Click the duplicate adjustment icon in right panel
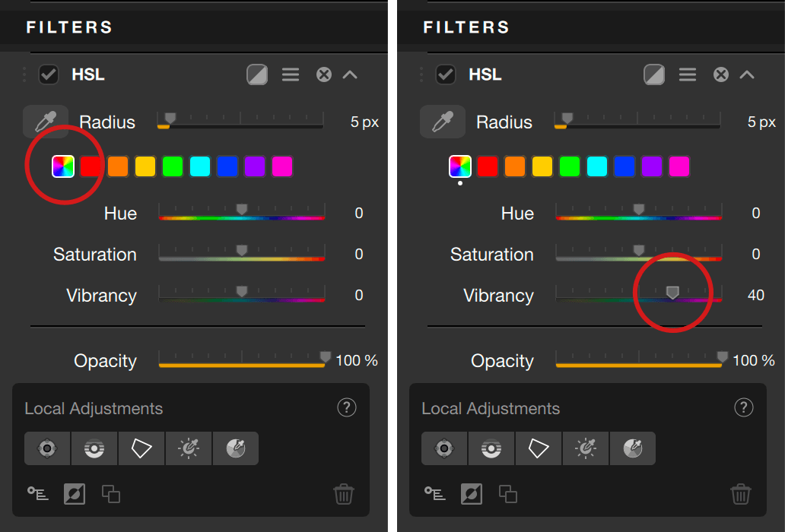Image resolution: width=785 pixels, height=532 pixels. pyautogui.click(x=508, y=495)
